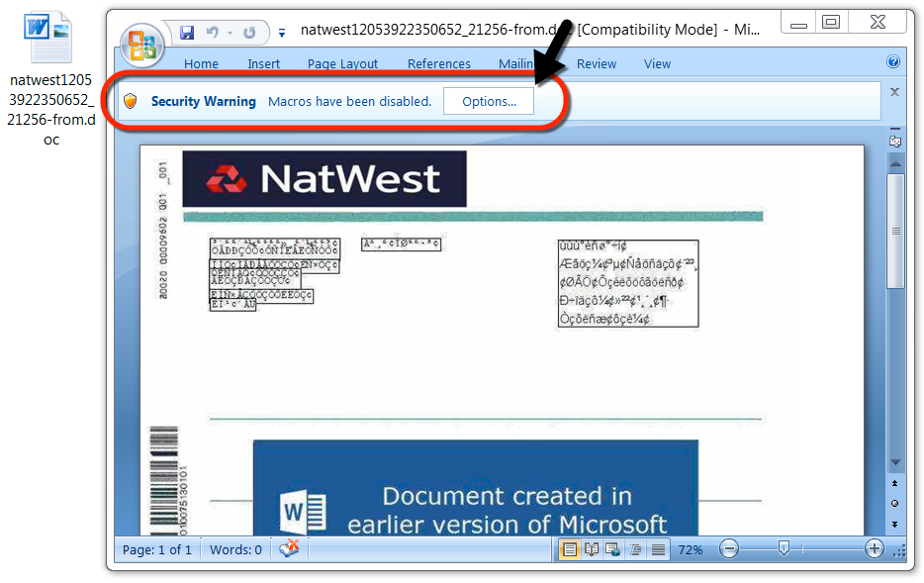Open the Page Layout tab

(342, 63)
